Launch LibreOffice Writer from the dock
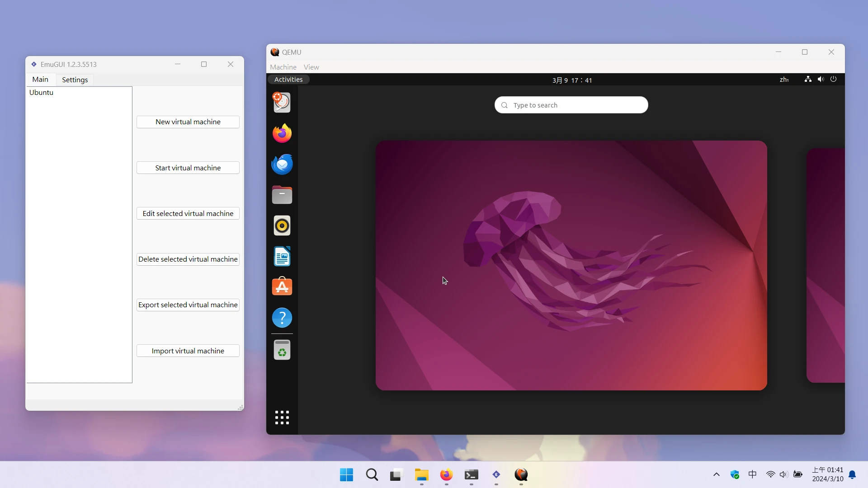Viewport: 868px width, 488px height. tap(282, 256)
